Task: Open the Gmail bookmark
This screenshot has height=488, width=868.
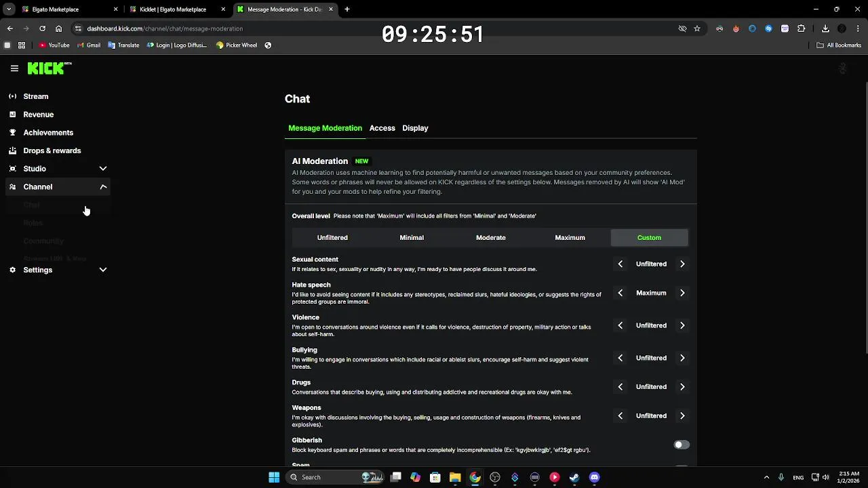Action: [x=88, y=45]
